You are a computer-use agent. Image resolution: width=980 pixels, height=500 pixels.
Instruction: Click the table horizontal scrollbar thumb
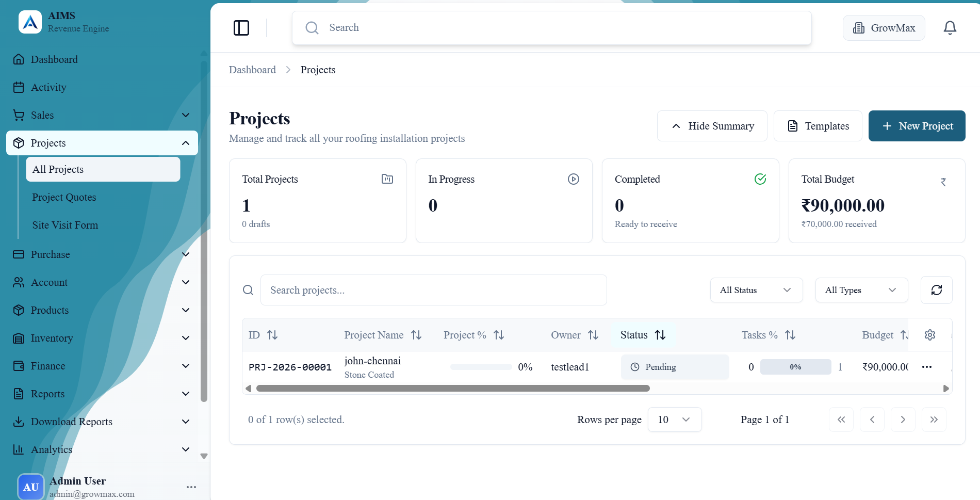[452, 389]
